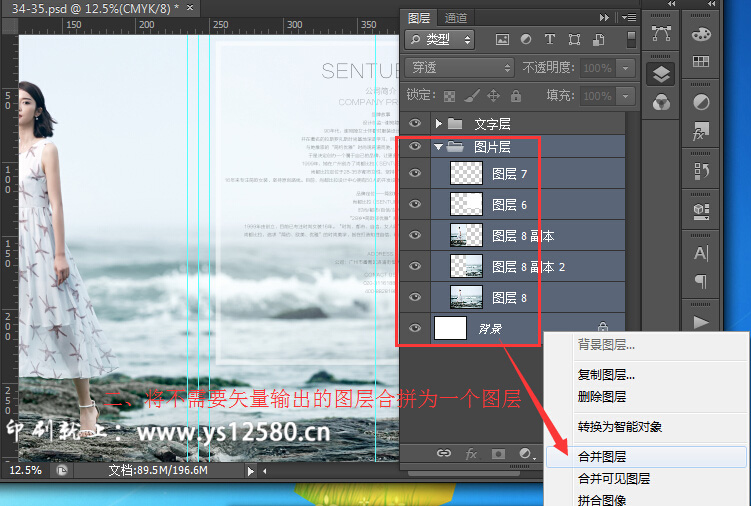Click the pixel layer filter icon

tap(500, 40)
